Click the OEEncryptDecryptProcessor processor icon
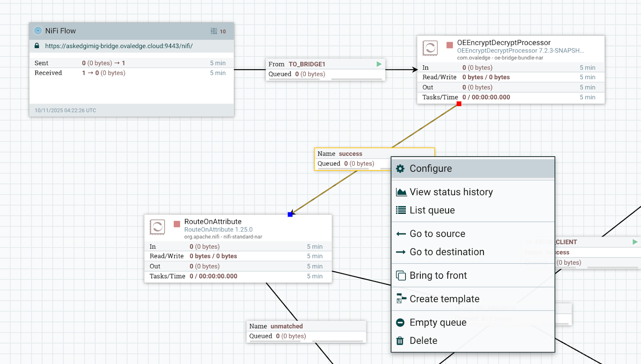This screenshot has width=641, height=364. 430,48
